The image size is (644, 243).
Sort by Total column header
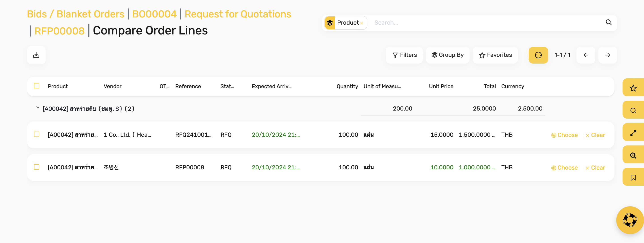(490, 86)
